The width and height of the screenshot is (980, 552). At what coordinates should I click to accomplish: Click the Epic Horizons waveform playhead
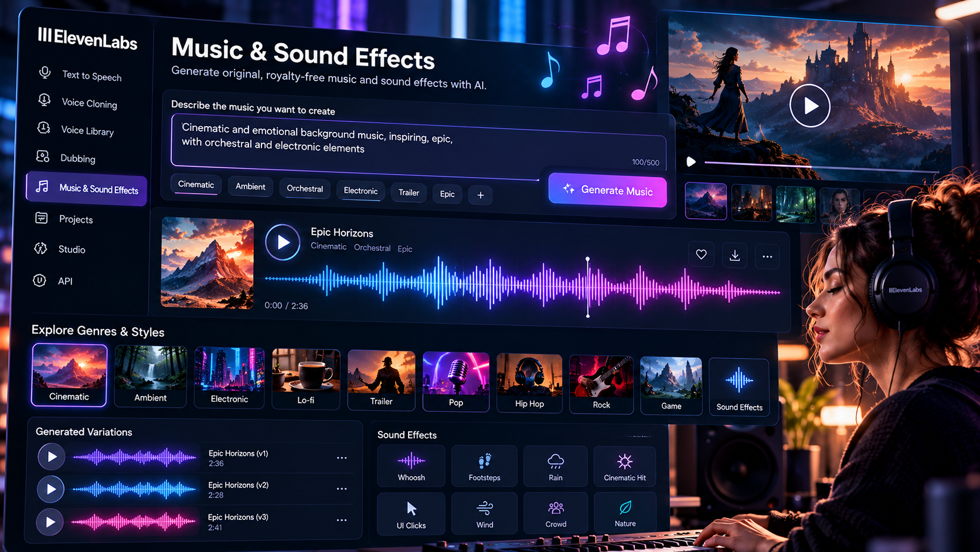(588, 287)
